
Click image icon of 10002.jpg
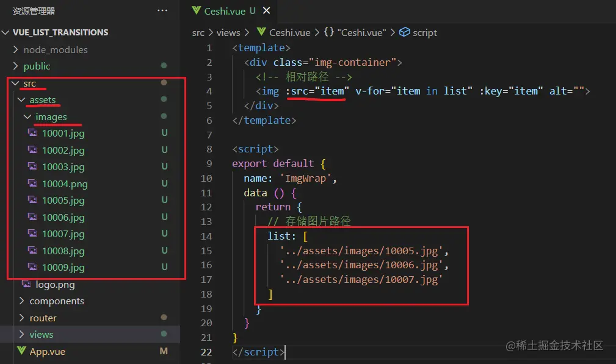click(x=32, y=150)
